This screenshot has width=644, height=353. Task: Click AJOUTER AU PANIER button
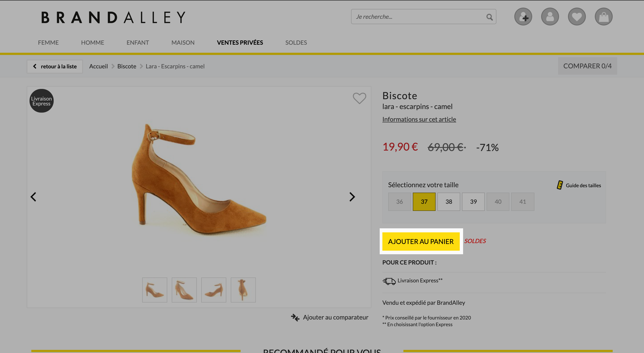(x=421, y=242)
